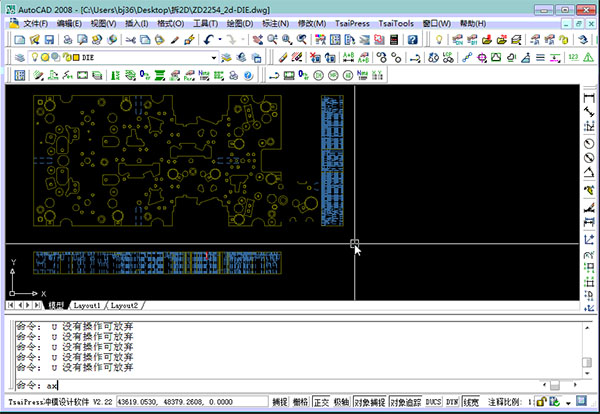Open the 绘图(D) Draw menu
This screenshot has width=600, height=414.
(x=239, y=22)
